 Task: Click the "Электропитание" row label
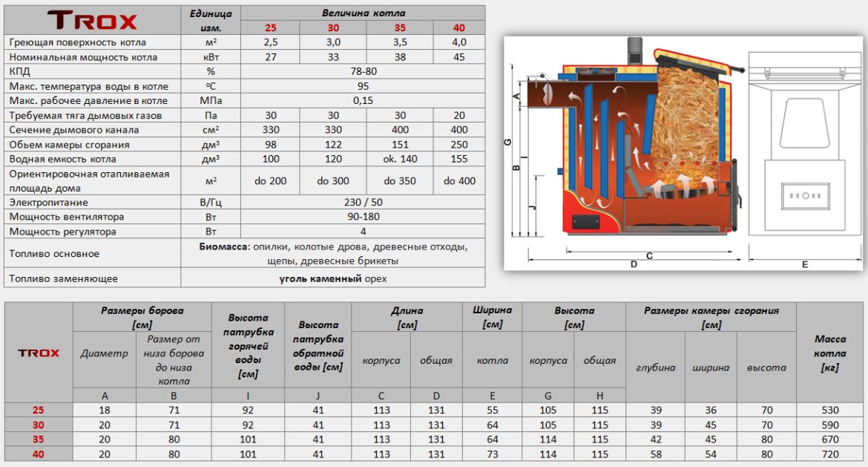[48, 202]
